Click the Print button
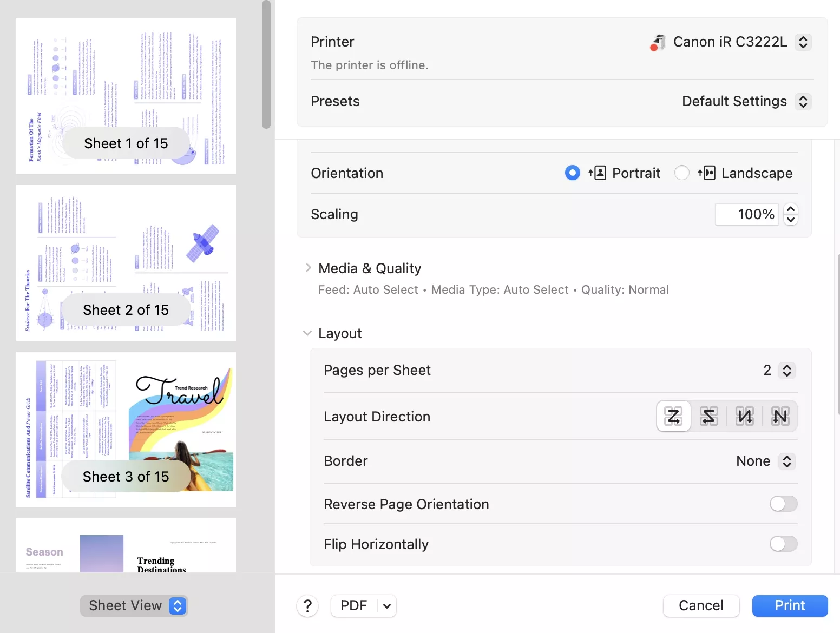The image size is (840, 633). coord(790,606)
